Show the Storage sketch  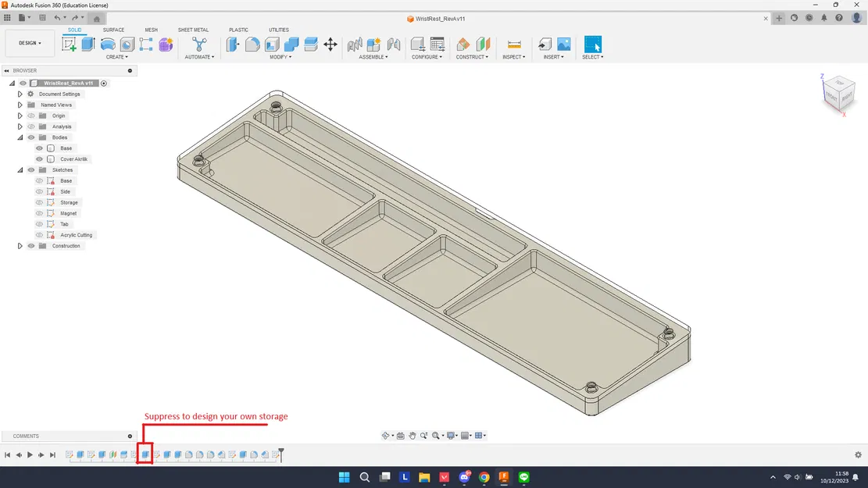tap(38, 202)
